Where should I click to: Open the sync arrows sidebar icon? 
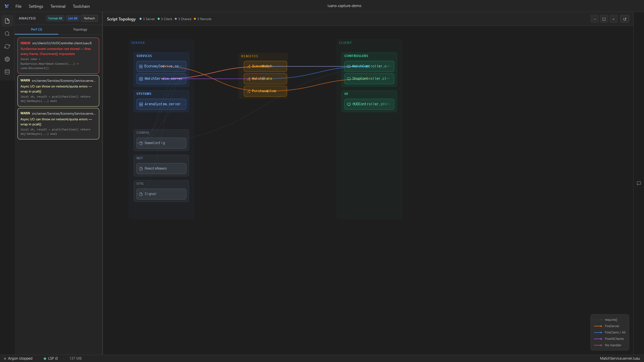pyautogui.click(x=7, y=46)
